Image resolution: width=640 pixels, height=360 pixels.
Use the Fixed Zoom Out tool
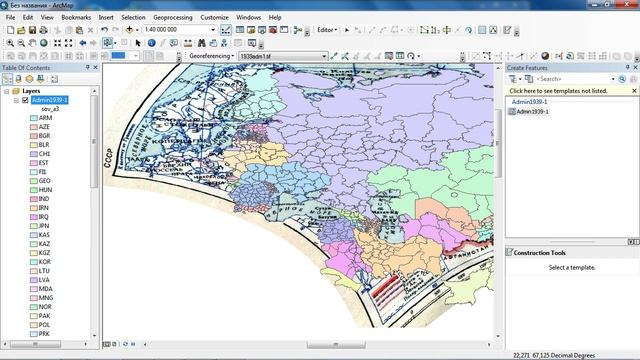[69, 43]
